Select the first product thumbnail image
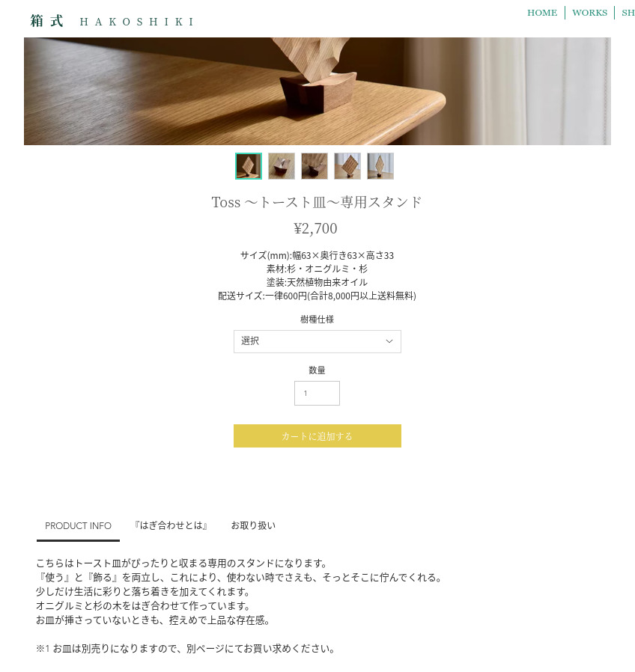The image size is (635, 672). click(249, 166)
